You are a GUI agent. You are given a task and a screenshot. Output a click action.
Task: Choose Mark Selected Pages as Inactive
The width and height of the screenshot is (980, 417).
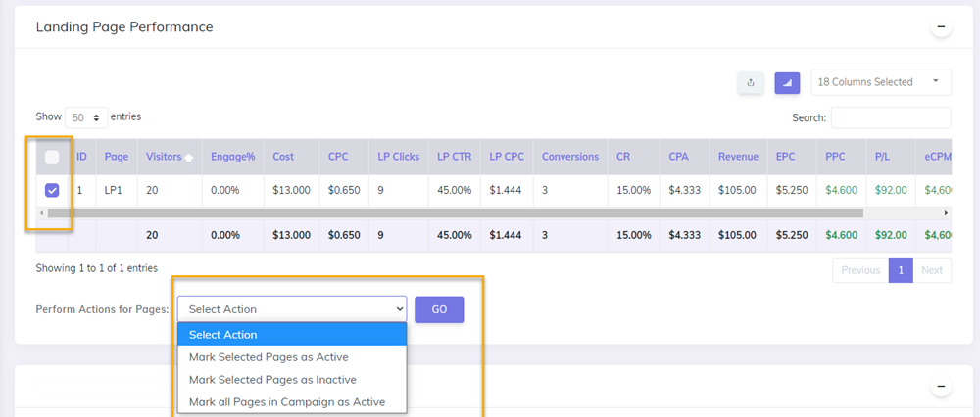pos(292,380)
